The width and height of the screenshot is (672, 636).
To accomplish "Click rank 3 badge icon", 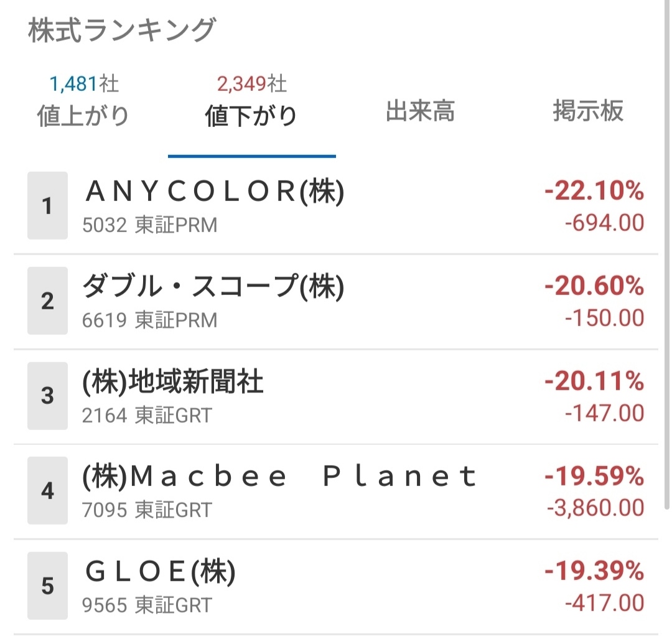I will 47,396.
